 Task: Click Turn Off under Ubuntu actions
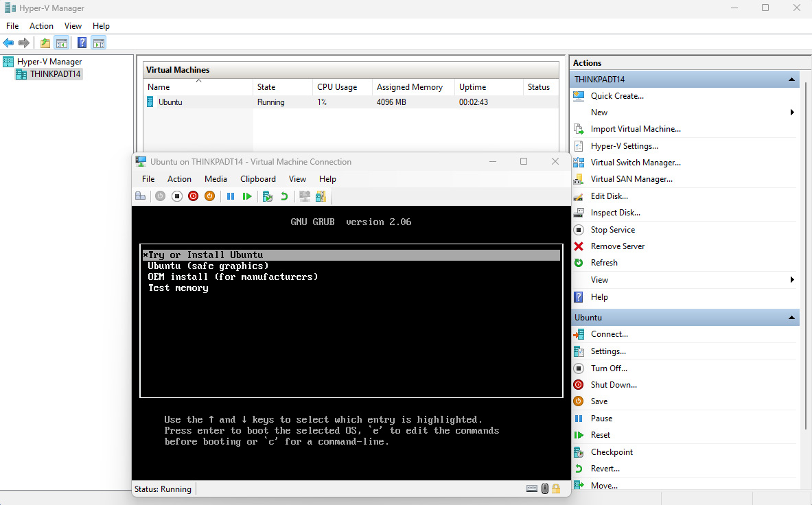608,368
